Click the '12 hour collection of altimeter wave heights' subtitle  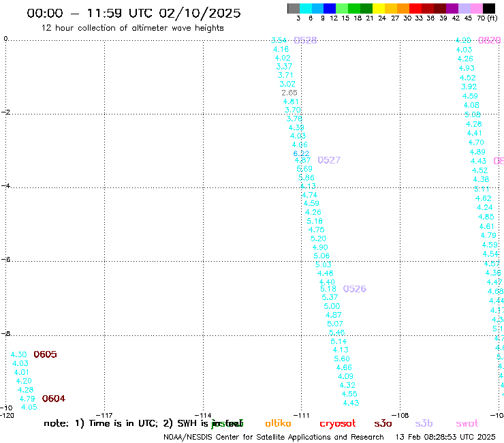click(132, 28)
